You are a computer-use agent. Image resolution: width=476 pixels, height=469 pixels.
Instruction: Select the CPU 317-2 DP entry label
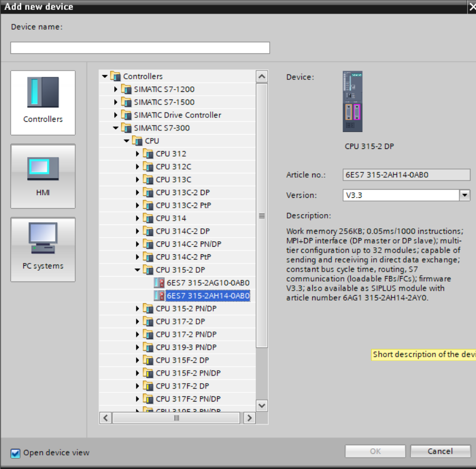click(x=180, y=321)
